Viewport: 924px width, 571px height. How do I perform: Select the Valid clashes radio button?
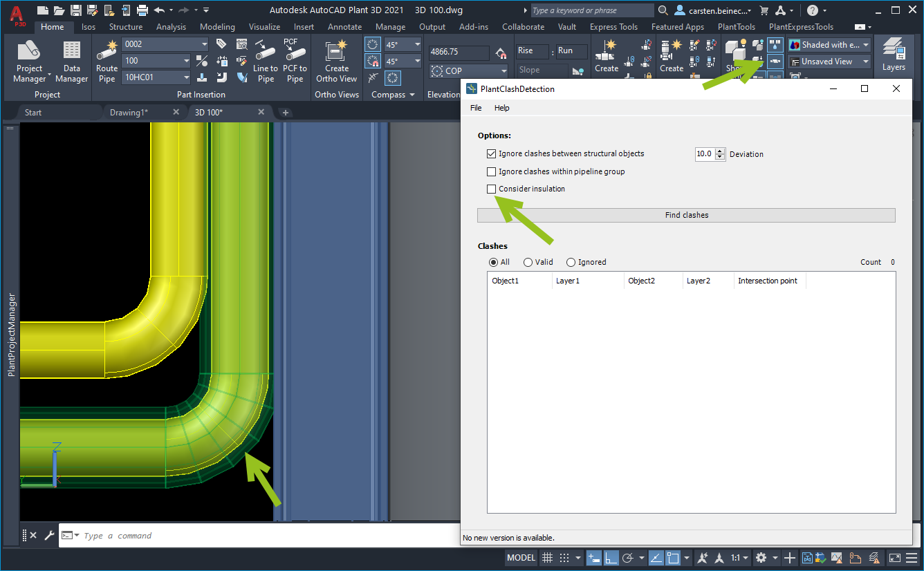(x=528, y=262)
